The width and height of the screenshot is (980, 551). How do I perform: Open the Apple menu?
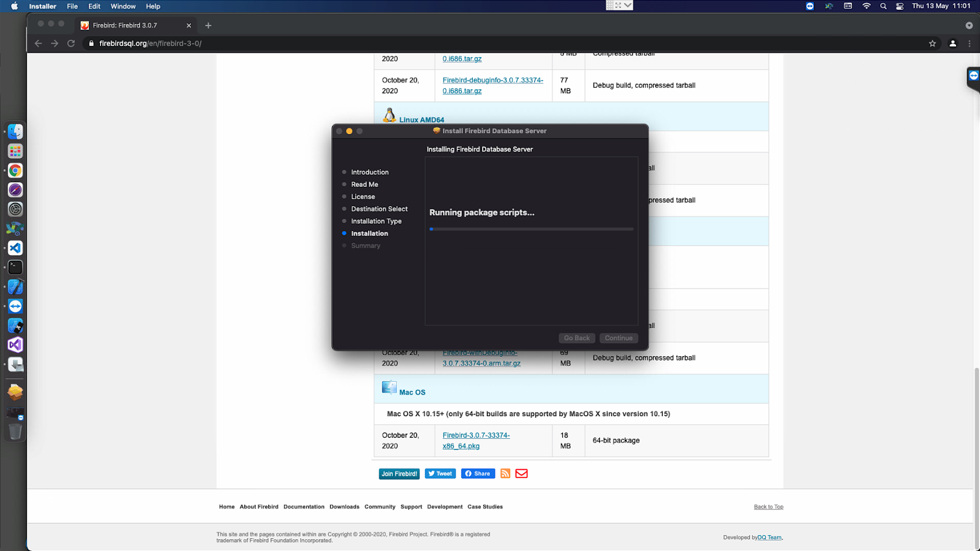[x=14, y=6]
